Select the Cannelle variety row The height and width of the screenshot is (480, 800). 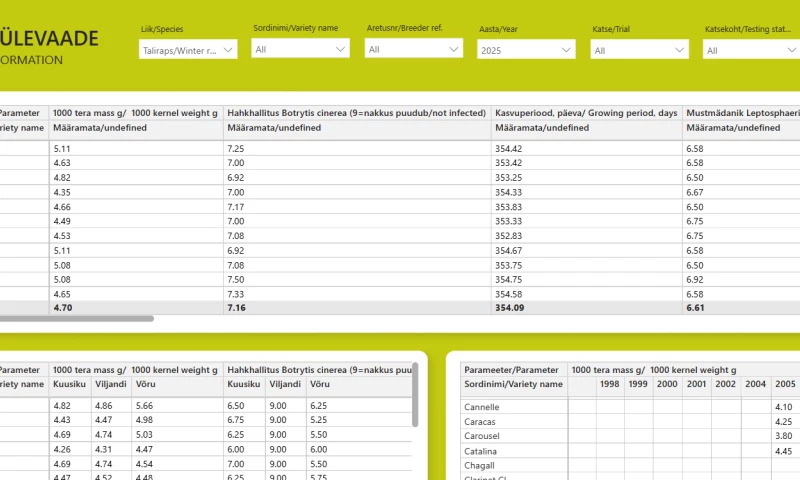[514, 407]
